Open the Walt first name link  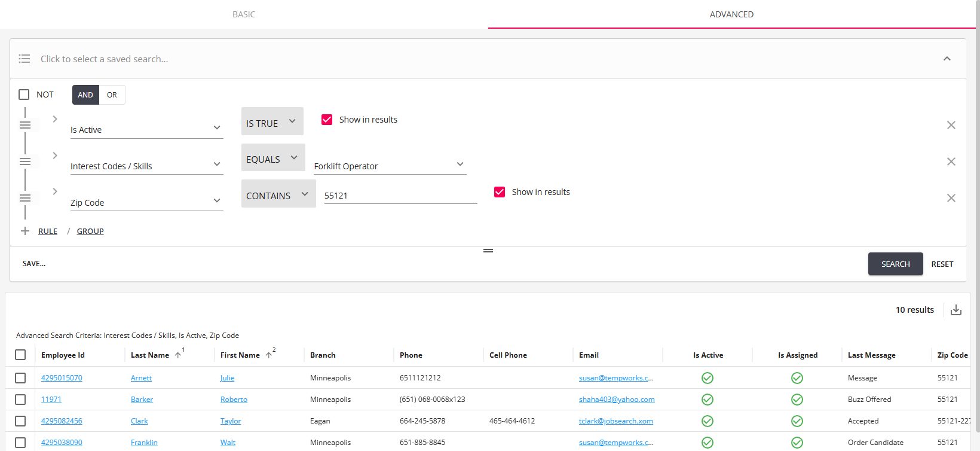tap(228, 443)
